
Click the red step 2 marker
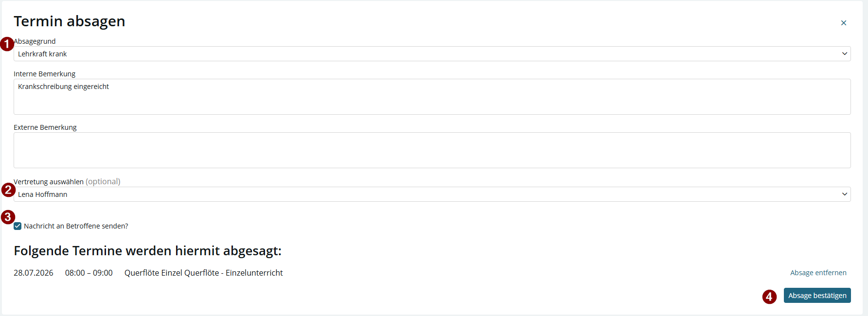pos(8,190)
